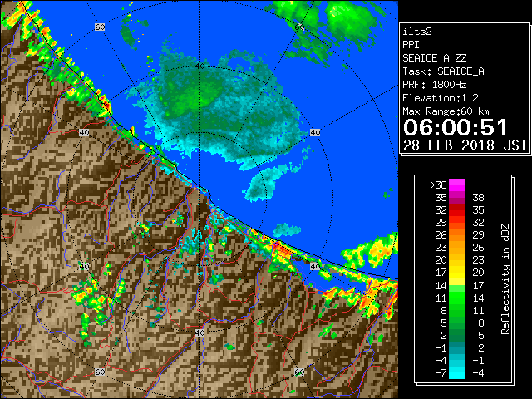Viewport: 532px width, 399px height.
Task: Click the "PRF: 1800Hz" value
Action: (x=434, y=85)
